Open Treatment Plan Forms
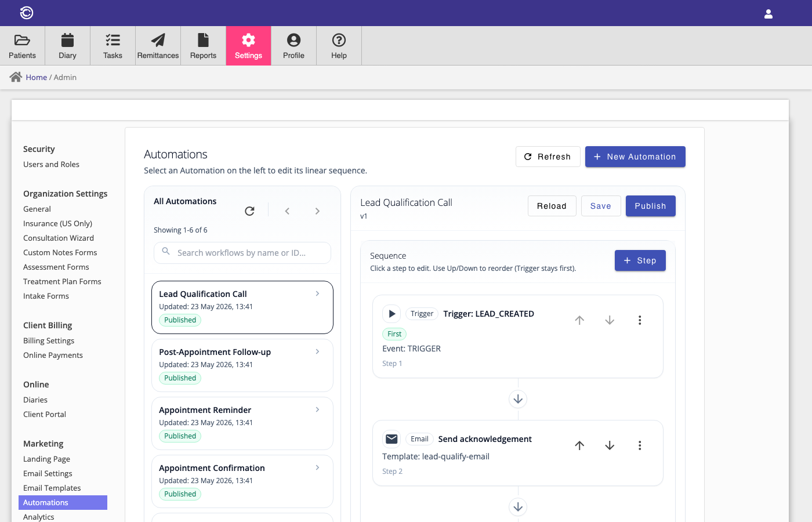The width and height of the screenshot is (812, 522). tap(62, 281)
